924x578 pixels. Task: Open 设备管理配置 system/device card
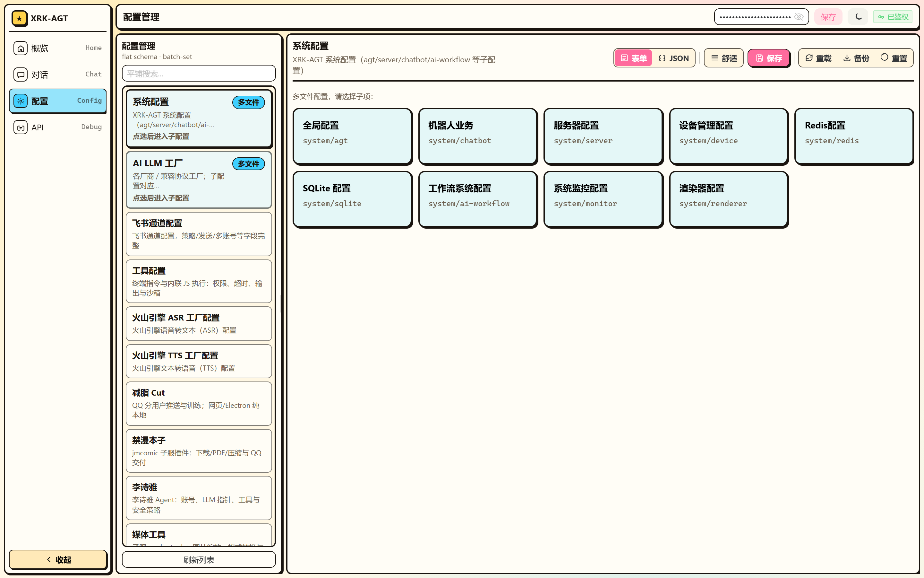(x=729, y=136)
